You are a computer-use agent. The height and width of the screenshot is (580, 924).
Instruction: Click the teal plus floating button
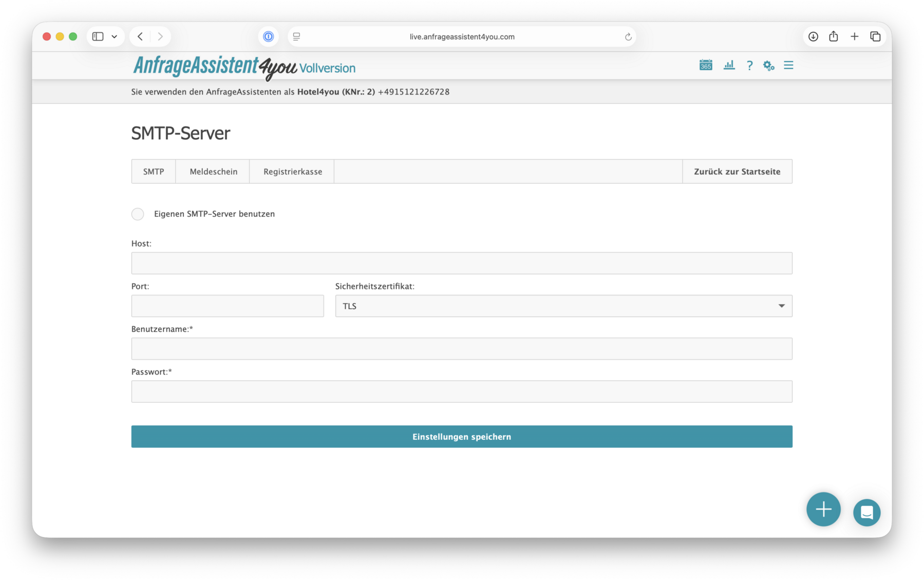click(823, 509)
